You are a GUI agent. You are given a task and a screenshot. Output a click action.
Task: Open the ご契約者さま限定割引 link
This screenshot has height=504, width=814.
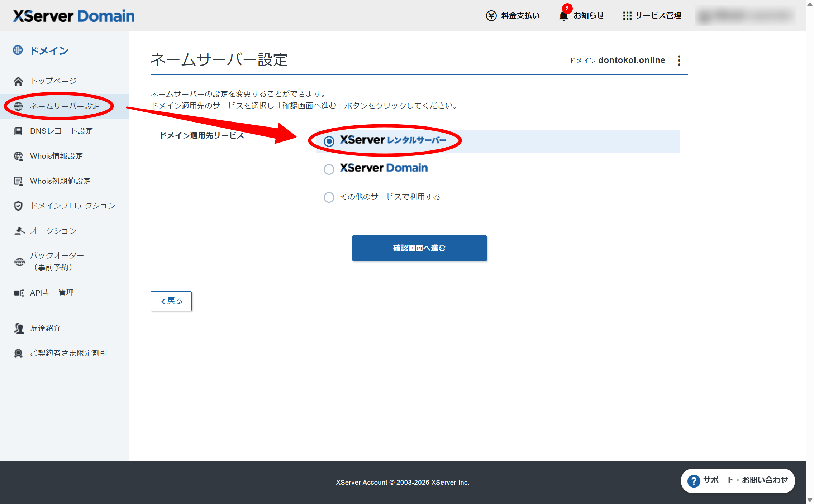point(68,354)
